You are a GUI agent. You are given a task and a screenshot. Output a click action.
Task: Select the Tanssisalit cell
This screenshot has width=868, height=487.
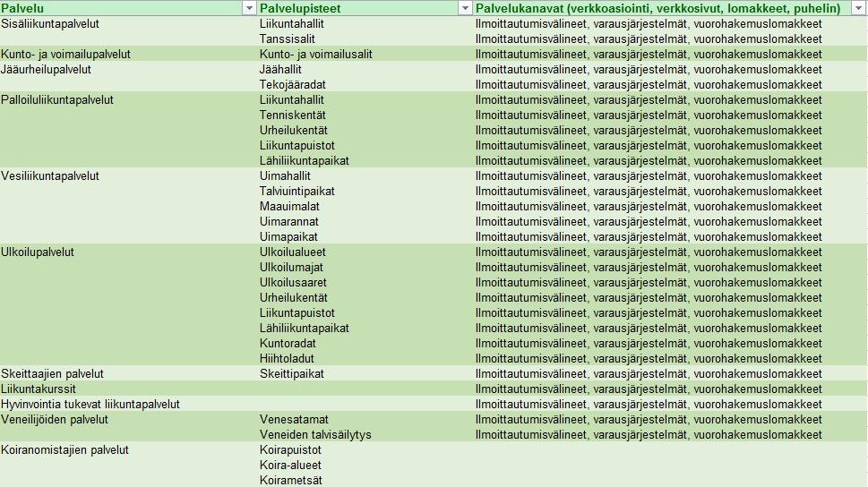[365, 38]
